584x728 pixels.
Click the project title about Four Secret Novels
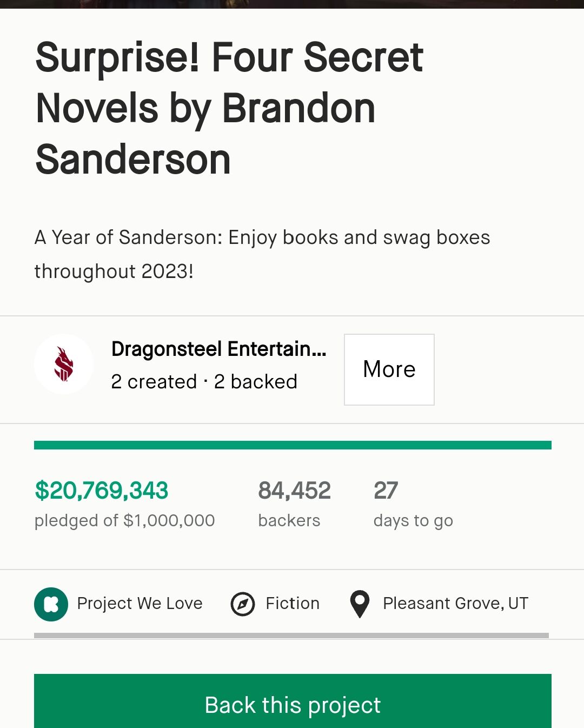[229, 108]
